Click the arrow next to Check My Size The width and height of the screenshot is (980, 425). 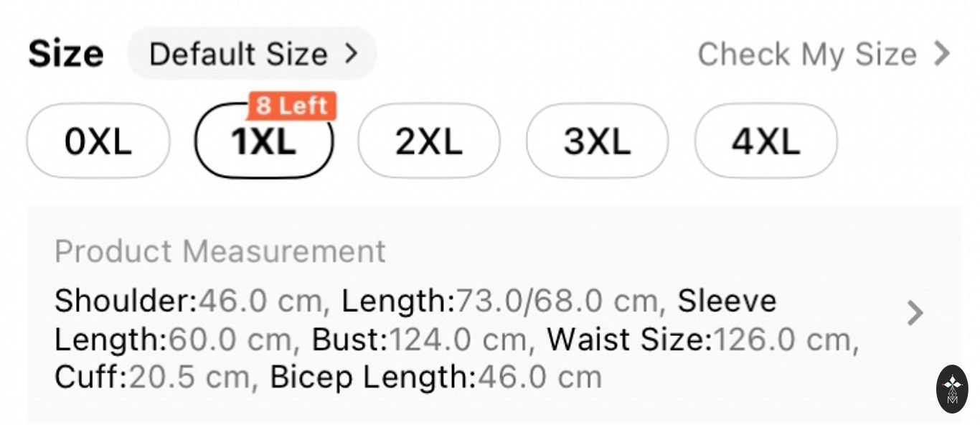pyautogui.click(x=941, y=55)
